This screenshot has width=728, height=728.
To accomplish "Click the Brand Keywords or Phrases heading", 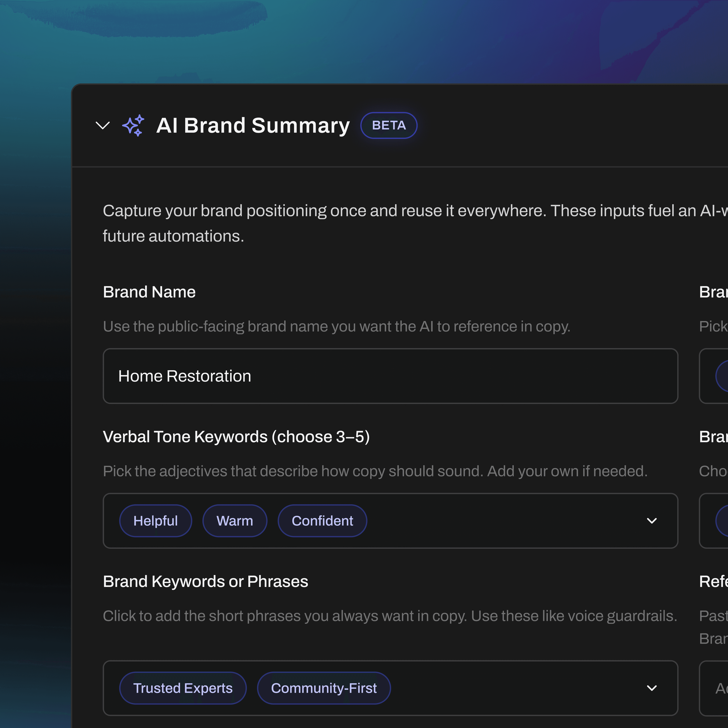I will point(206,581).
